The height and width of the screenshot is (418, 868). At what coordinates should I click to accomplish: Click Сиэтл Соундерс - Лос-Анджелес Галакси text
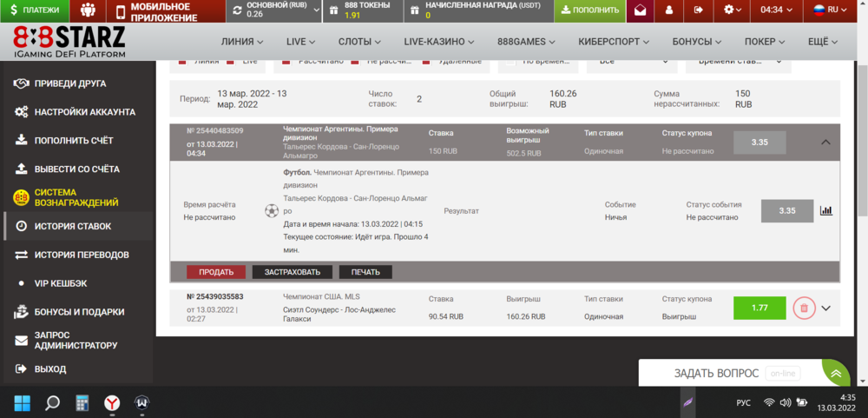point(339,315)
